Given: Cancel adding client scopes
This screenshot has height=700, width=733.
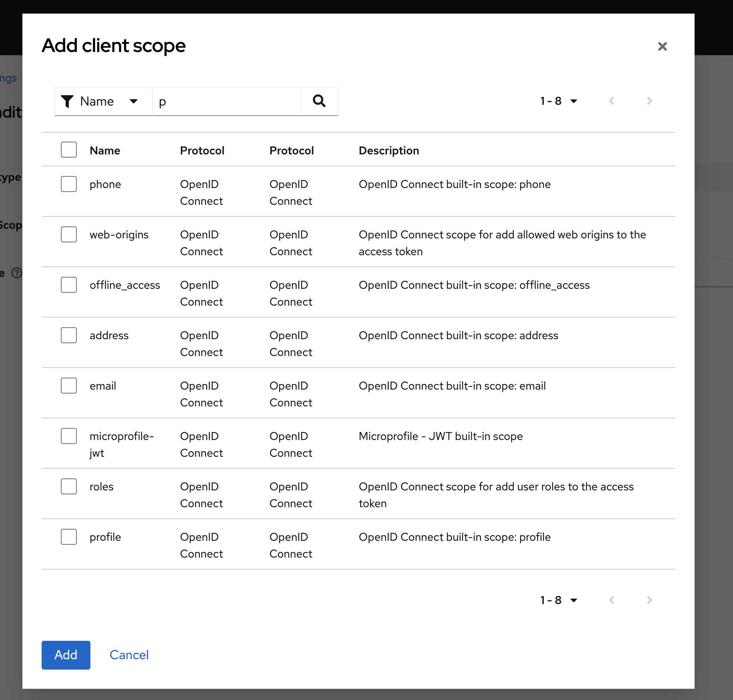Looking at the screenshot, I should coord(129,655).
